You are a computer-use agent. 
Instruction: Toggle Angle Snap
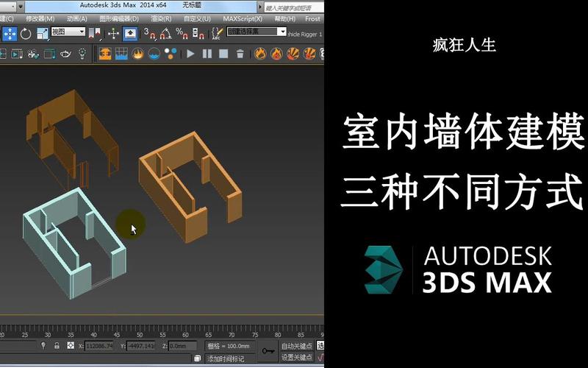pyautogui.click(x=166, y=34)
